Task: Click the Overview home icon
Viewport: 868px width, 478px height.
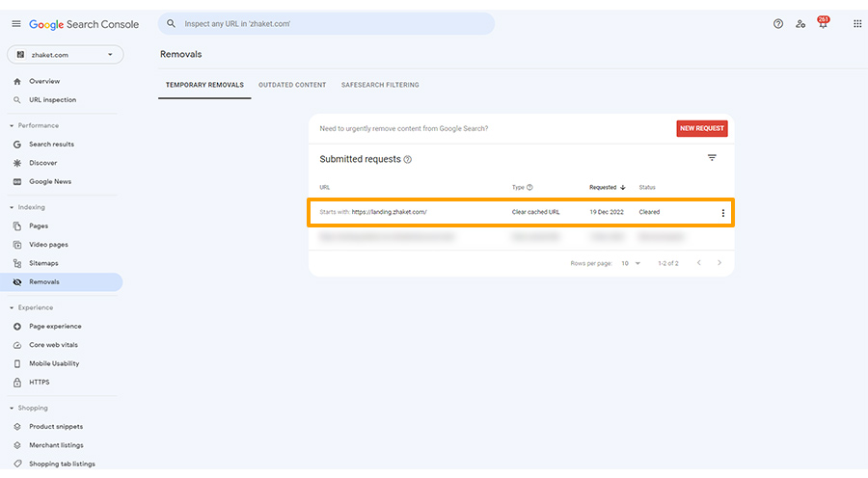Action: click(17, 81)
